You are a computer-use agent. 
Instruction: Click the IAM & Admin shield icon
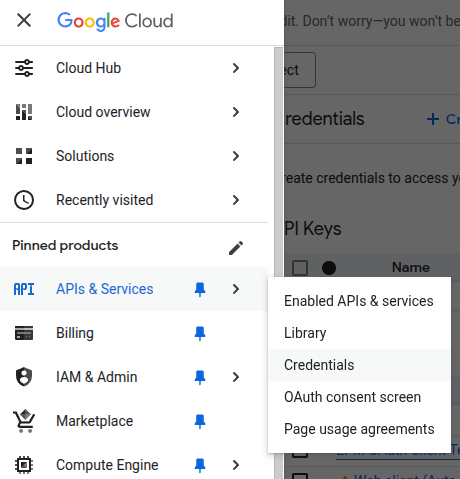click(x=24, y=377)
